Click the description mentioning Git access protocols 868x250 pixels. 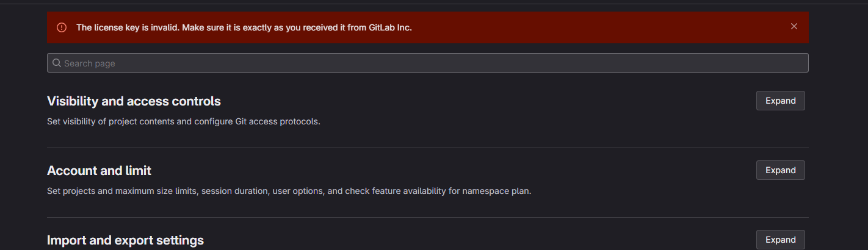[183, 121]
